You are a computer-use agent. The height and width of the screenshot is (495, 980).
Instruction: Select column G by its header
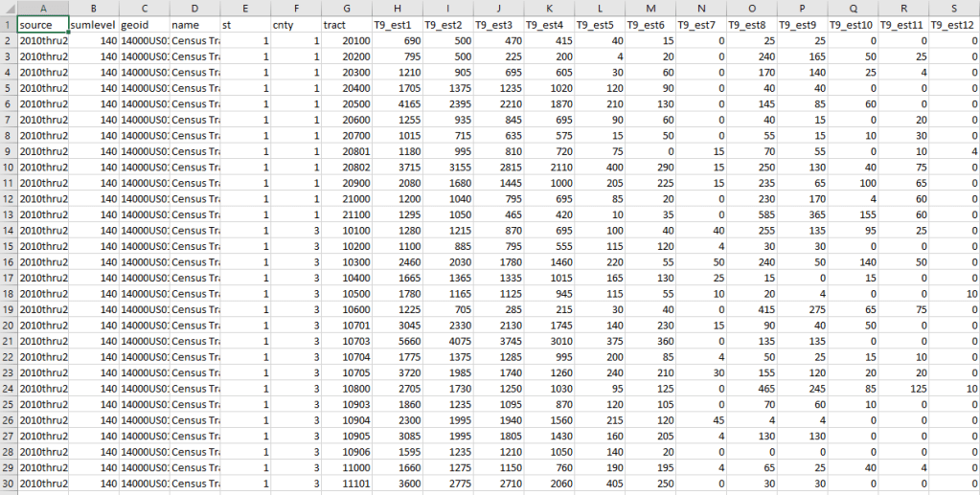pyautogui.click(x=345, y=7)
